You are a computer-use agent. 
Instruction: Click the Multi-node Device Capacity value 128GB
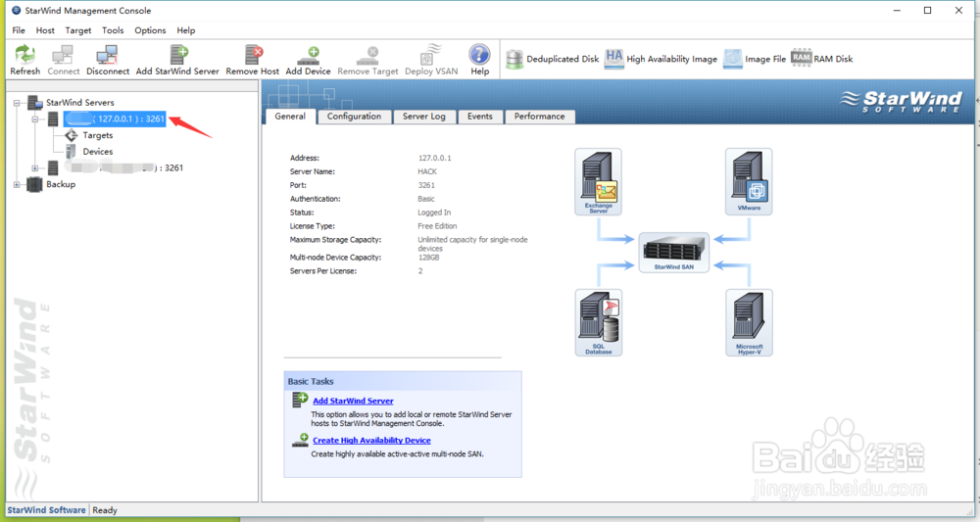429,258
